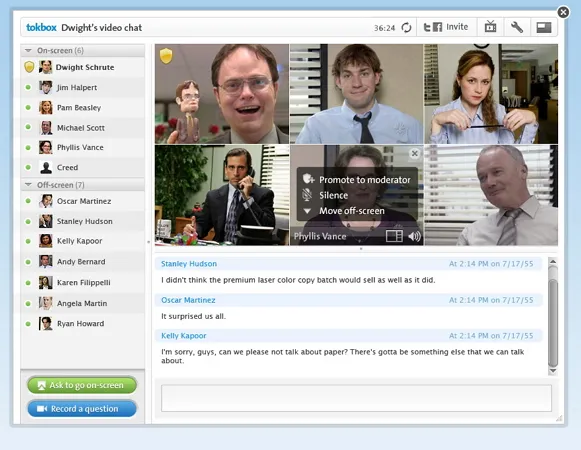581x450 pixels.
Task: Click the chat scrollbar up arrow
Action: [553, 262]
